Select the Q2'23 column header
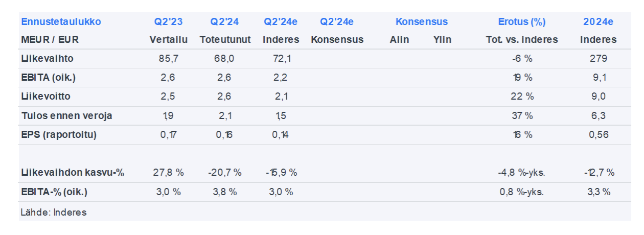 pyautogui.click(x=169, y=22)
